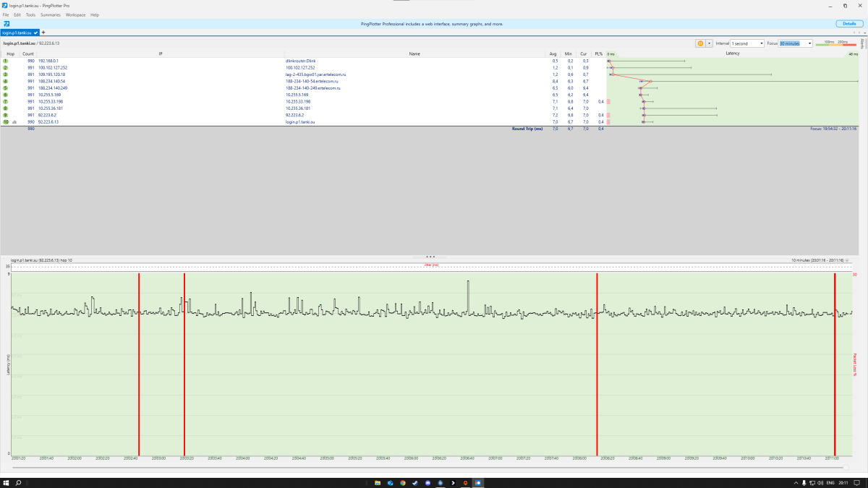Click the Details button in the banner

[850, 24]
